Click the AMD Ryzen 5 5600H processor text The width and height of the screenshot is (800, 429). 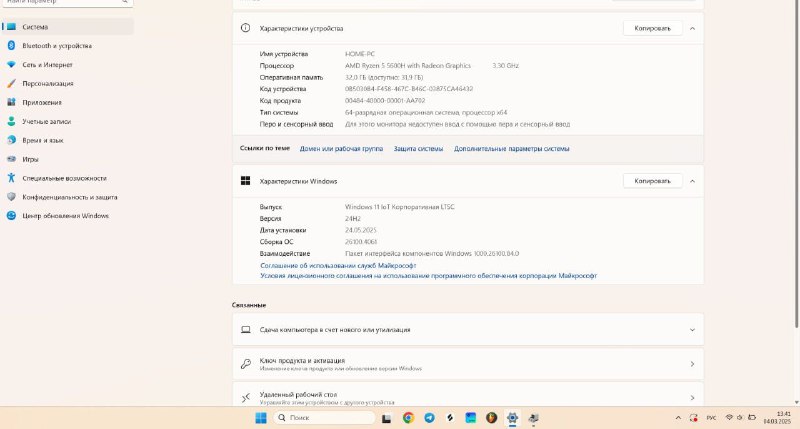pyautogui.click(x=408, y=65)
